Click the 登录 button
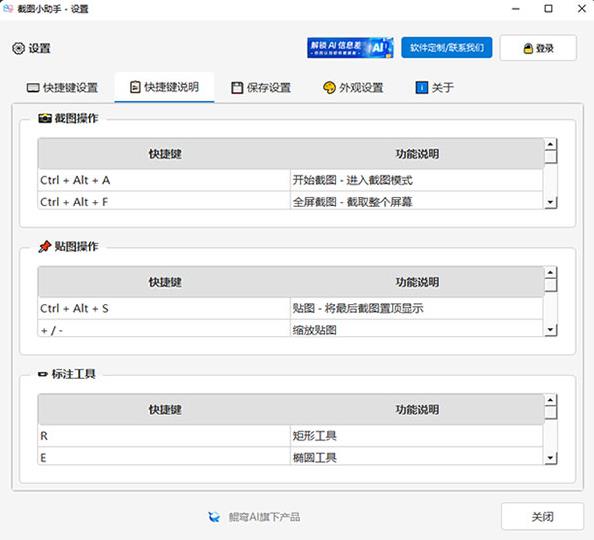Viewport: 594px width, 540px height. 538,48
